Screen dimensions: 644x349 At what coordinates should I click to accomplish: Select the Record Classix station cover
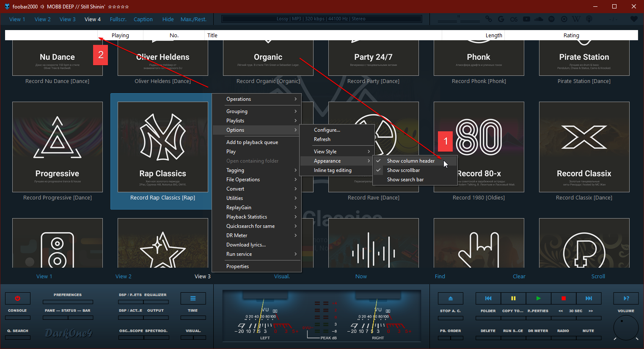click(x=584, y=147)
